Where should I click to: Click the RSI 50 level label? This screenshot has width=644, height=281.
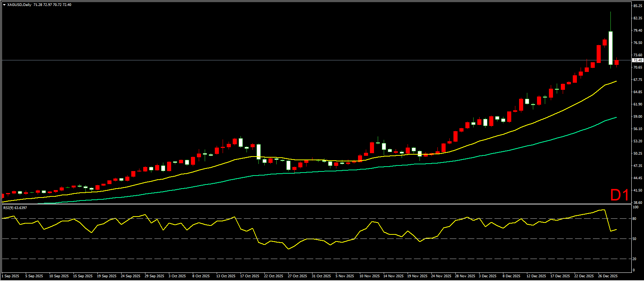click(635, 239)
